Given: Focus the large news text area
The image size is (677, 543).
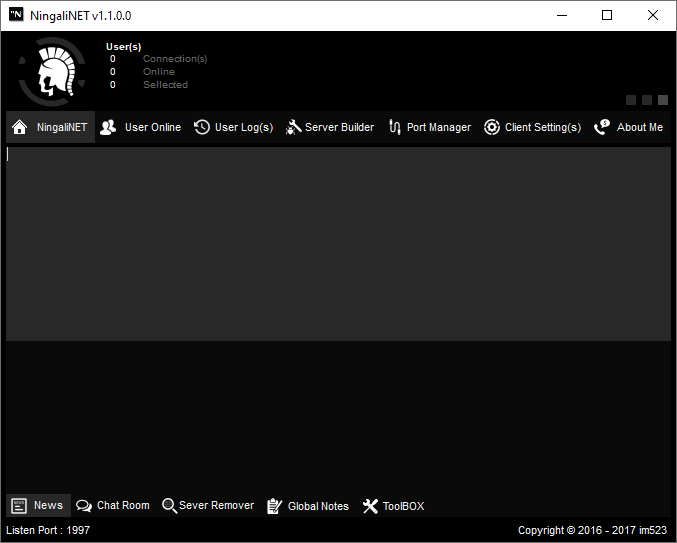Looking at the screenshot, I should [338, 244].
